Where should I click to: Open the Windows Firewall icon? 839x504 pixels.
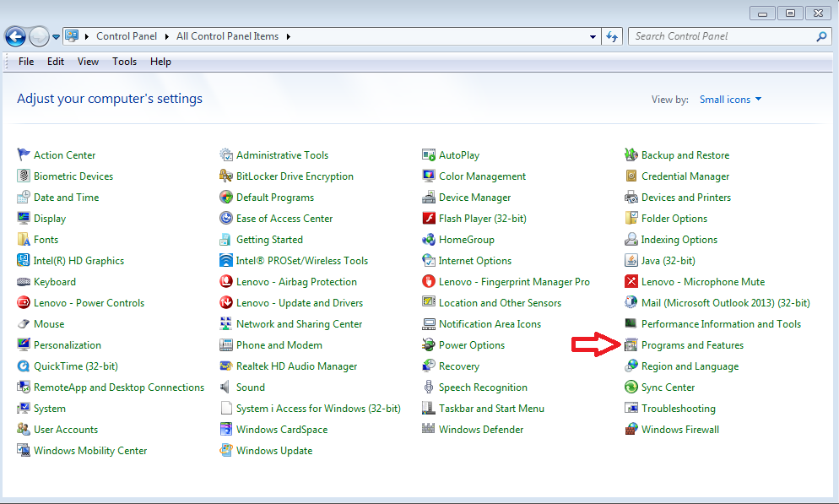point(631,430)
